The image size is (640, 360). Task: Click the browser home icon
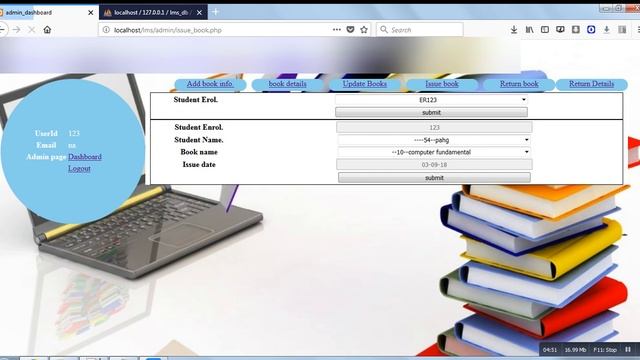coord(47,30)
